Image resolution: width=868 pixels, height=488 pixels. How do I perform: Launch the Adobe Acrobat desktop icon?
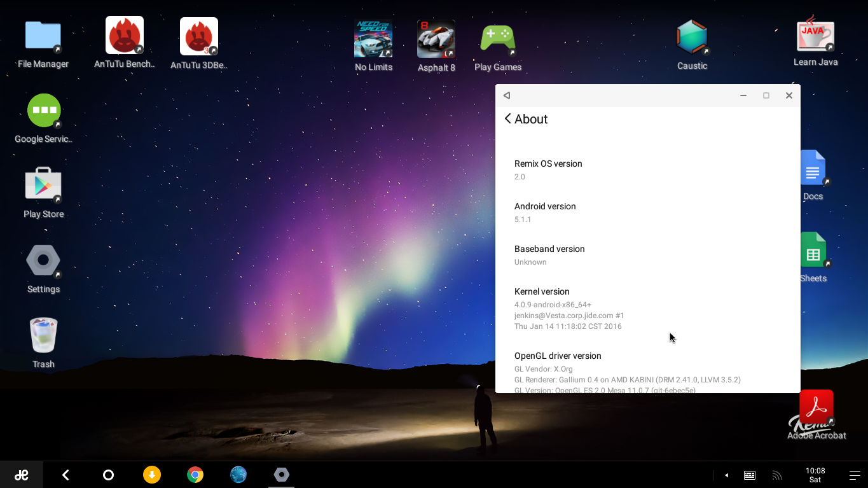(x=816, y=407)
